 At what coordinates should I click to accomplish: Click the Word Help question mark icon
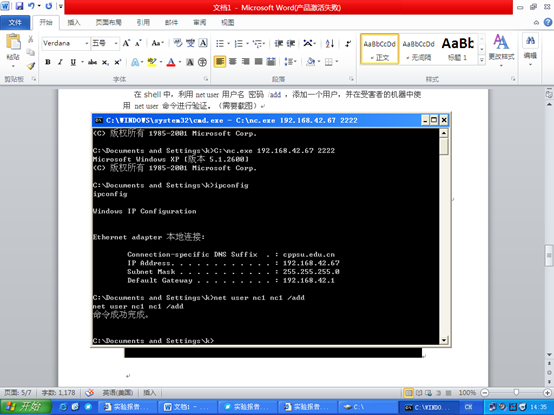pyautogui.click(x=548, y=22)
